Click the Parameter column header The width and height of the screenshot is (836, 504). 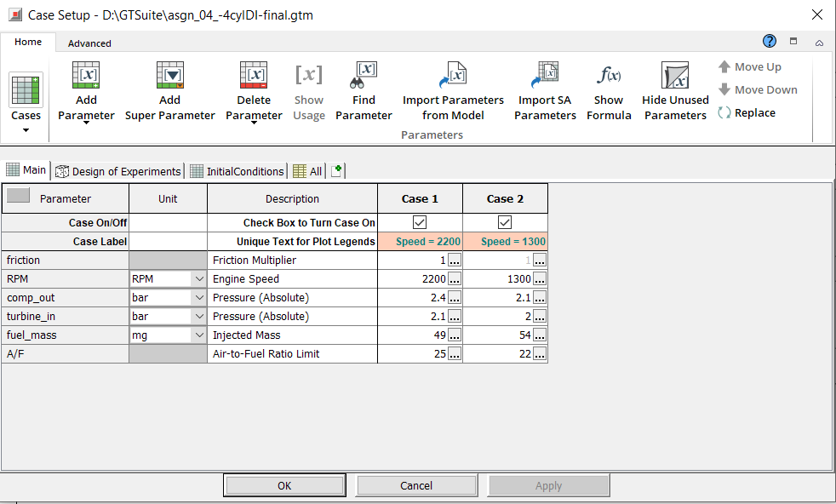(x=65, y=199)
